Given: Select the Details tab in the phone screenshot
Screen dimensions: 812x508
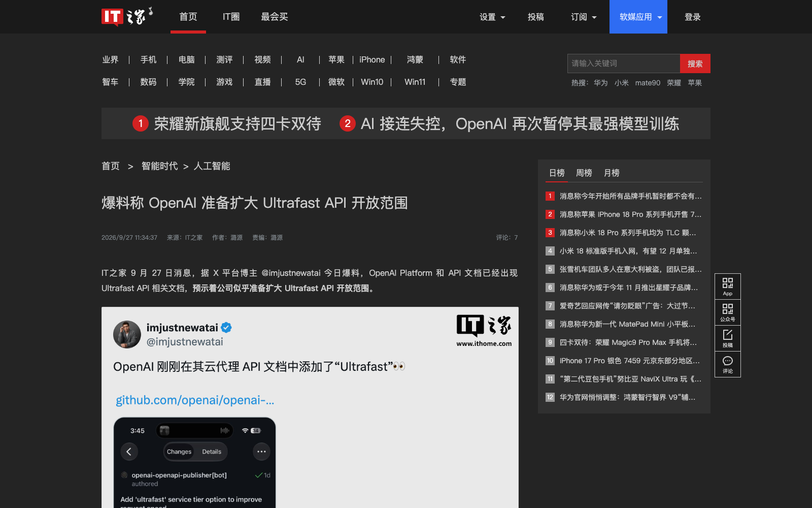Looking at the screenshot, I should (x=212, y=452).
